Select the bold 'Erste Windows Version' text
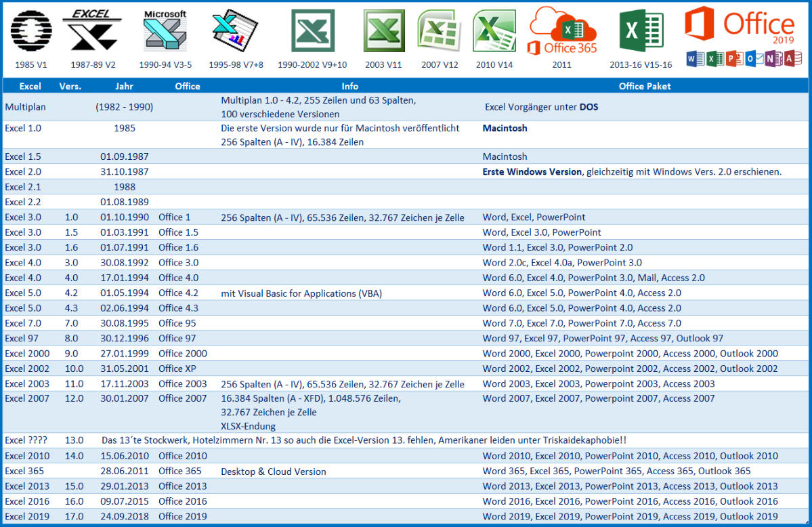 pos(532,171)
